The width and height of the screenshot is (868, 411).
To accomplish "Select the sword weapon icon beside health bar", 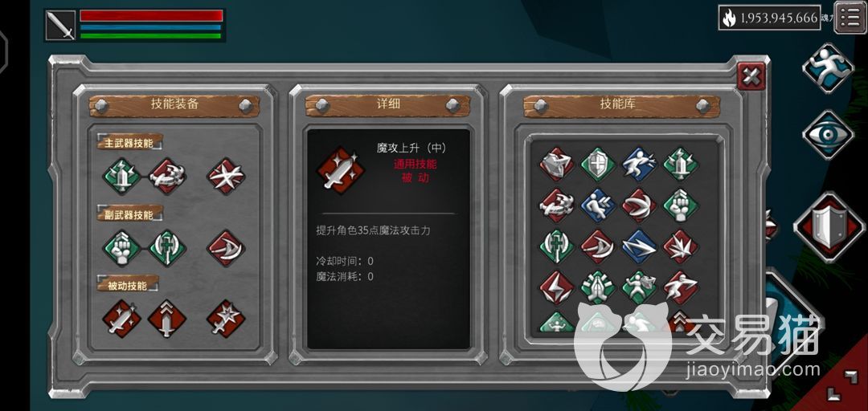I will pos(60,25).
